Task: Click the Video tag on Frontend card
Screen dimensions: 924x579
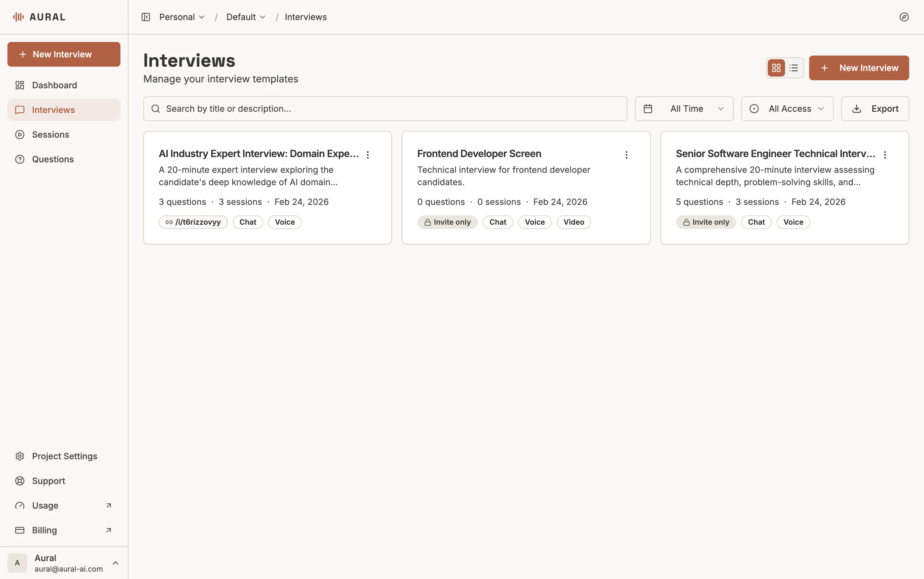Action: click(x=573, y=222)
